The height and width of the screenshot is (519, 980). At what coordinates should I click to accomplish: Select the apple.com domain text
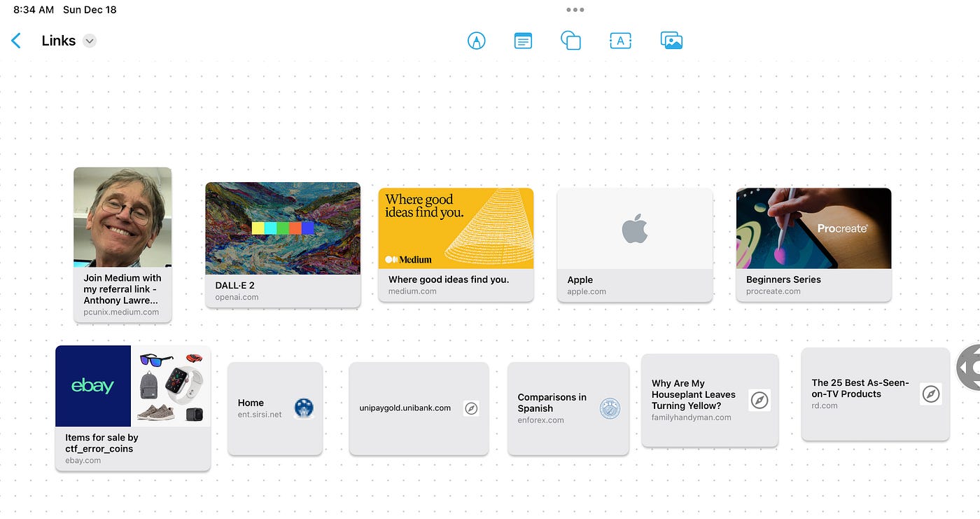(x=587, y=291)
